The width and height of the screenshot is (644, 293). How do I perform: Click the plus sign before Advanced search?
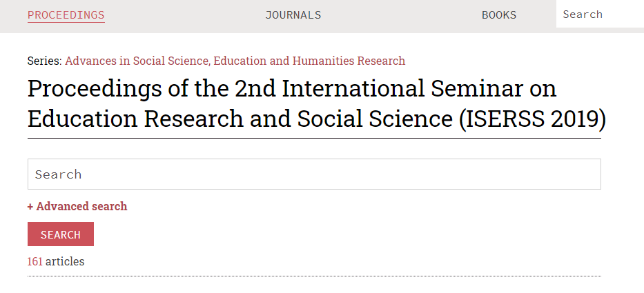(30, 206)
